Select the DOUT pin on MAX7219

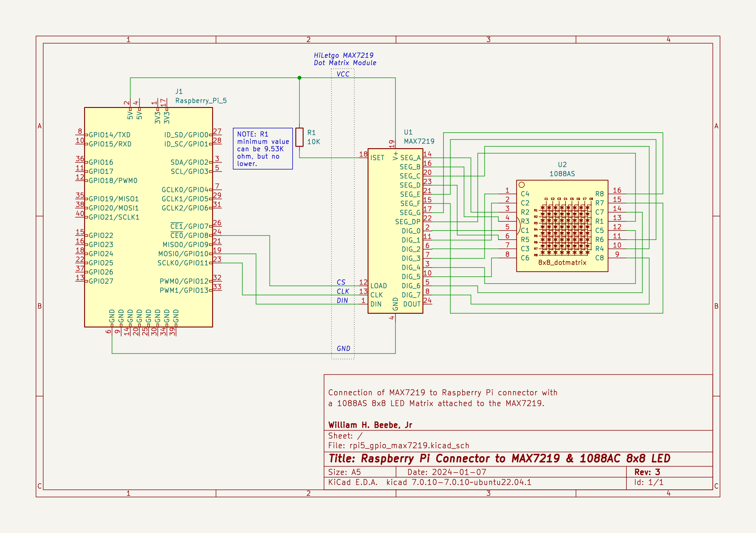pyautogui.click(x=412, y=304)
